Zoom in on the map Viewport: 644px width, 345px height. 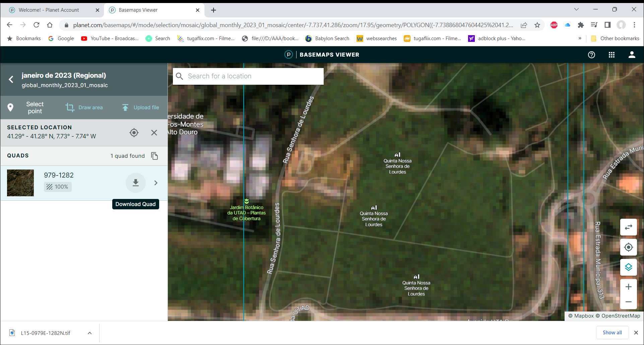[x=629, y=287]
